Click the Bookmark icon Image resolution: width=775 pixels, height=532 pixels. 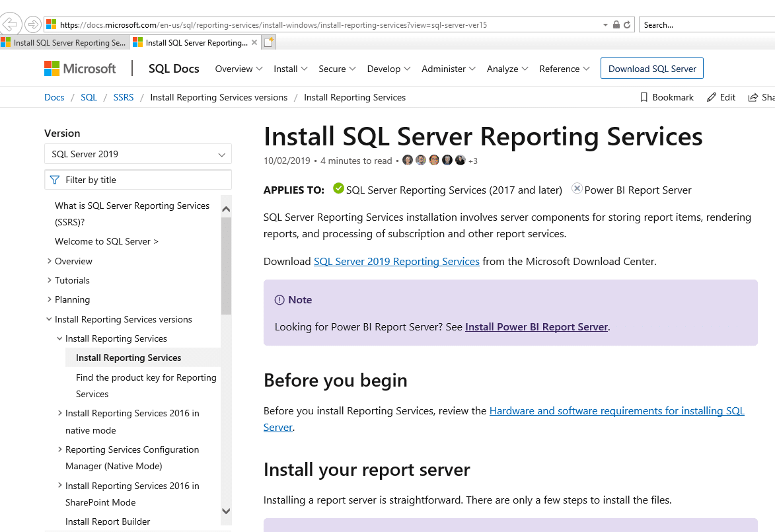click(644, 97)
